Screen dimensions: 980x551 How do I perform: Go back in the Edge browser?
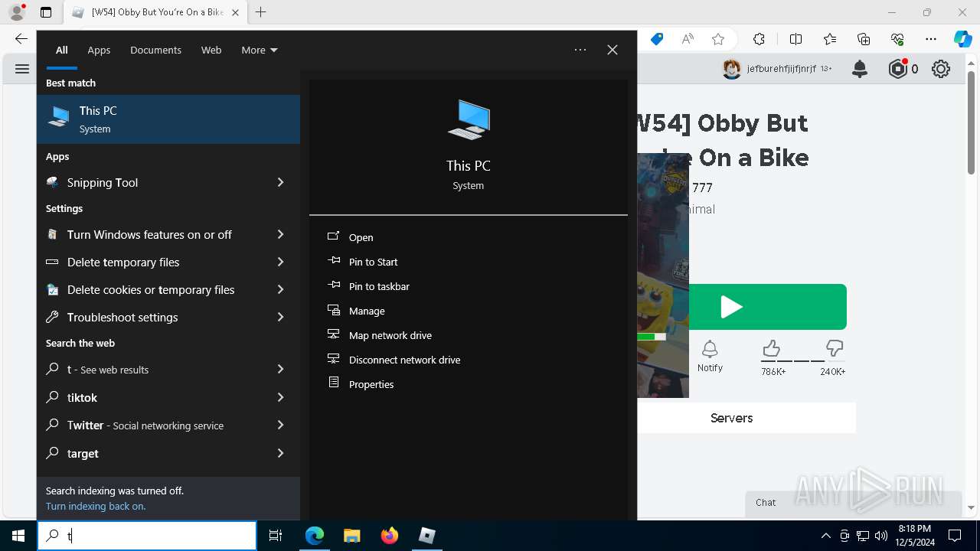point(21,39)
